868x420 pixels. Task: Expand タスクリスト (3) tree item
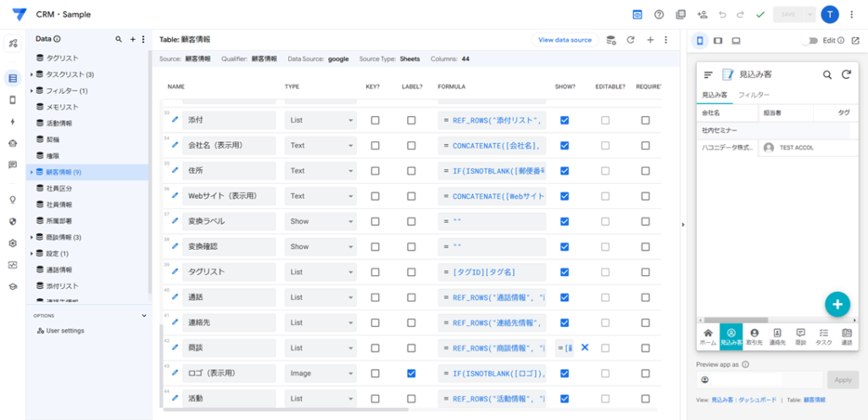point(31,74)
